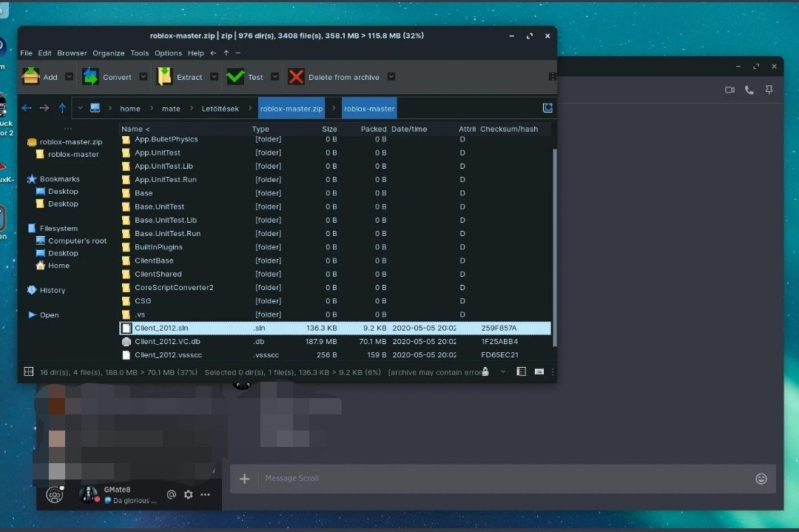
Task: Go to the home breadcrumb
Action: point(130,109)
